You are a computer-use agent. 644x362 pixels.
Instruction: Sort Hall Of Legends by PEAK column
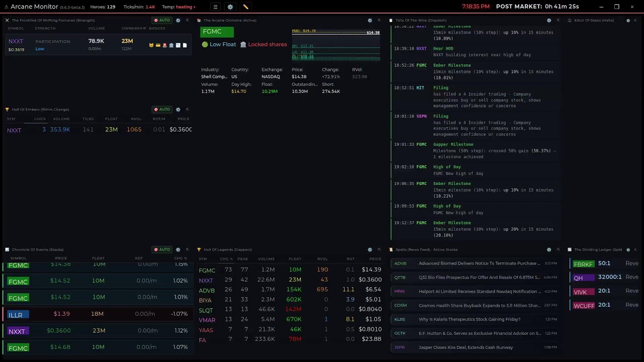coord(243,259)
